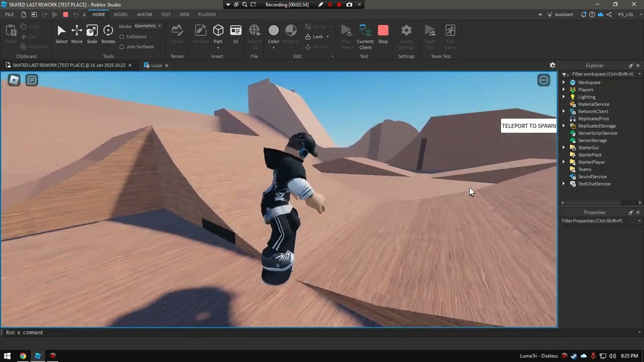Pick the Rotate tool
Screen dimensions: 644x362
[x=108, y=35]
